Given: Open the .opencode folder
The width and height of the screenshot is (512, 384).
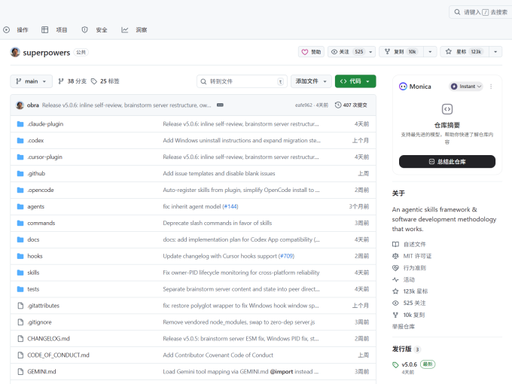Looking at the screenshot, I should 41,190.
